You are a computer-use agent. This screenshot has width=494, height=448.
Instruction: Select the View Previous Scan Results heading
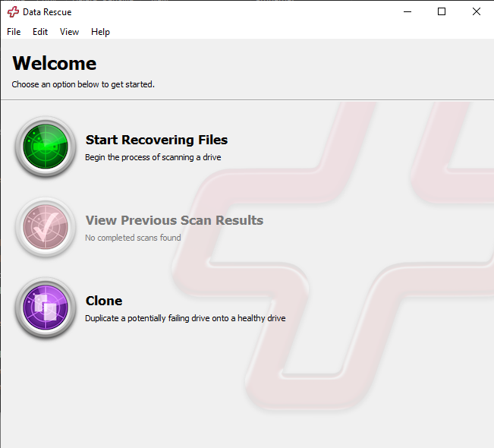coord(175,220)
